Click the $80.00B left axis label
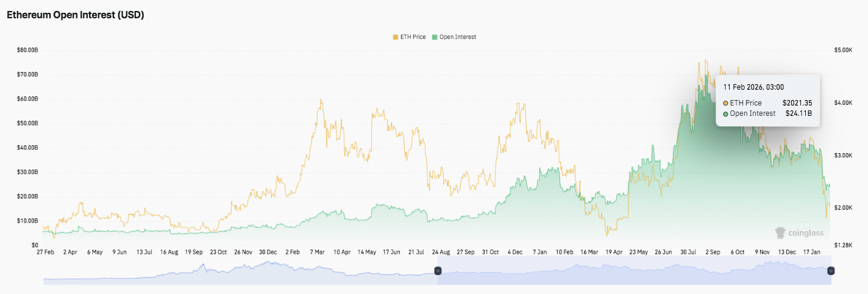The width and height of the screenshot is (868, 294). 27,50
